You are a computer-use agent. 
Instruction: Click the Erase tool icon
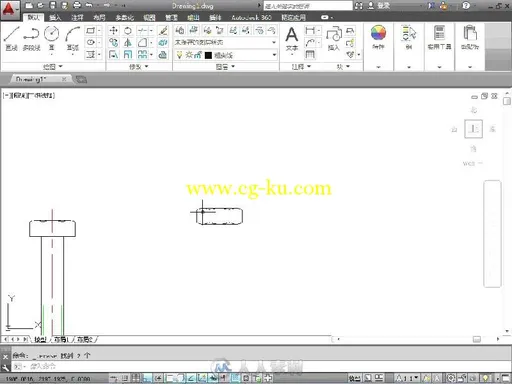coord(163,31)
